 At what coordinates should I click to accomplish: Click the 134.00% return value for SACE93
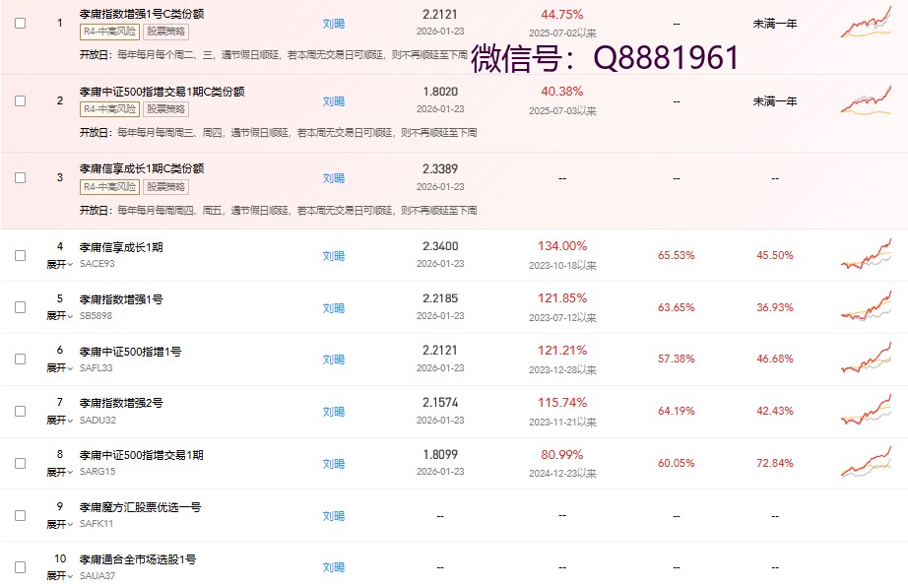point(561,246)
